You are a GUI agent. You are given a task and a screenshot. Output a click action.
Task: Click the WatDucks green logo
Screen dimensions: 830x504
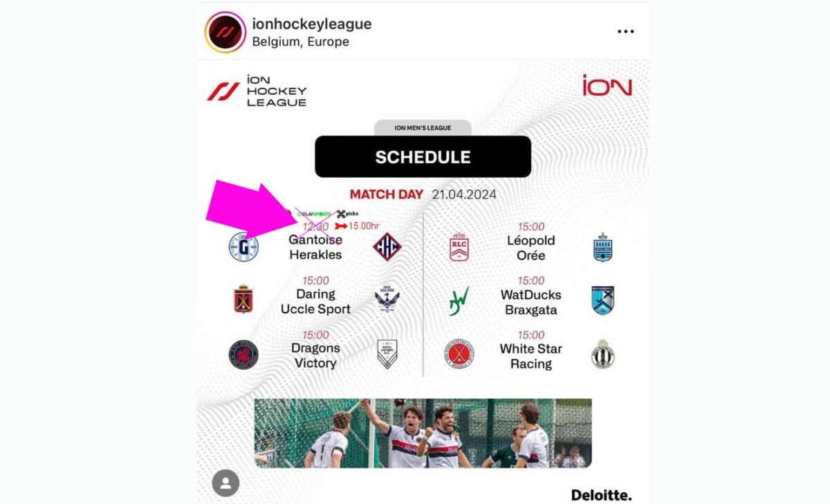coord(459,301)
